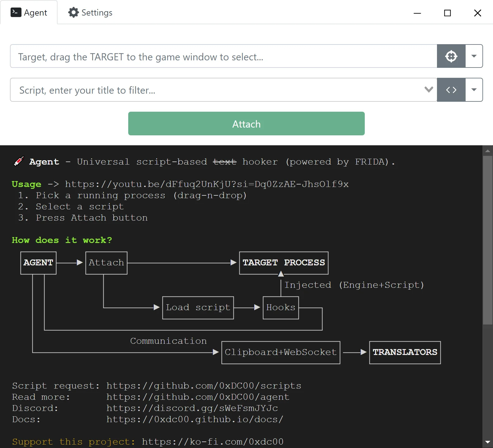The image size is (493, 448).
Task: Select the Agent tab
Action: pos(29,12)
